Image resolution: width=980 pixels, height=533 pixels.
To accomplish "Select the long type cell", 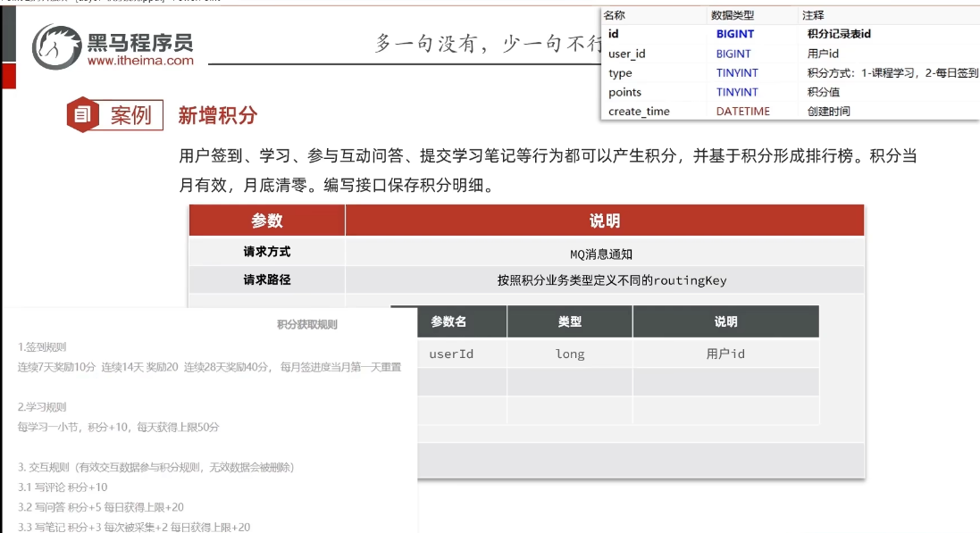I will [570, 354].
